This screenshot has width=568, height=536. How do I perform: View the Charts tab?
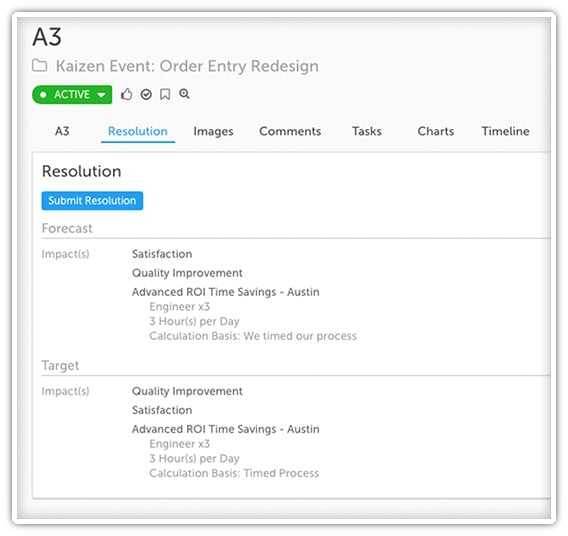pyautogui.click(x=436, y=131)
